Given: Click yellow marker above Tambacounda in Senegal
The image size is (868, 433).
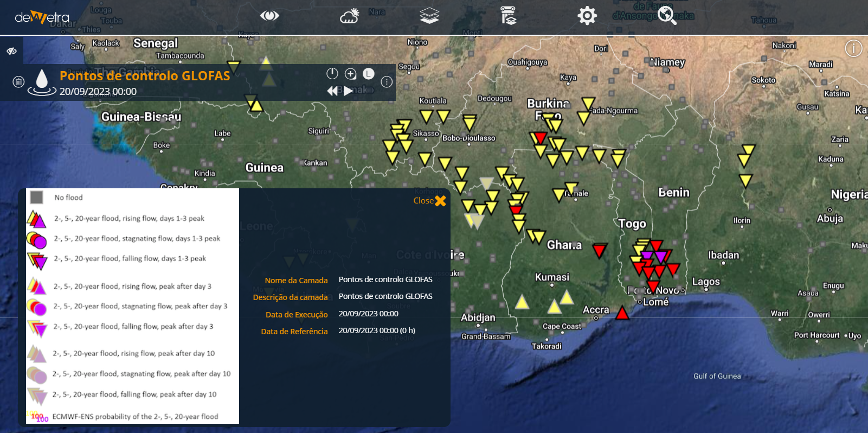Looking at the screenshot, I should pyautogui.click(x=234, y=67).
